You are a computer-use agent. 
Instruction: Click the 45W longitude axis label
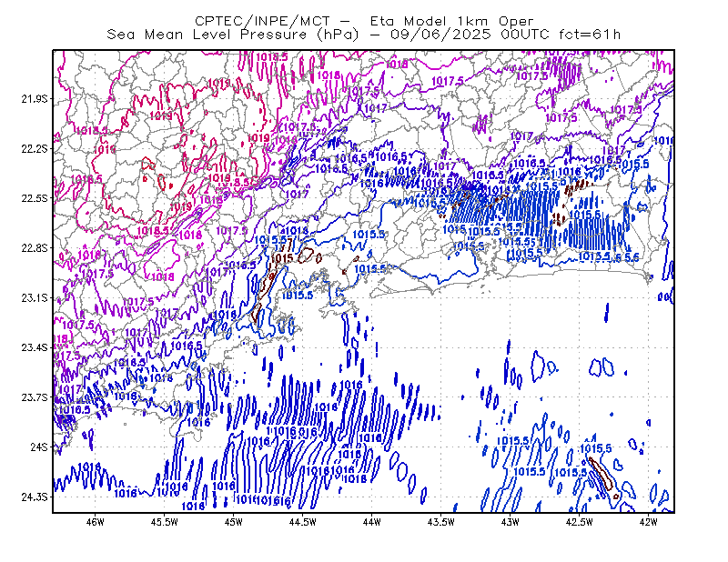pyautogui.click(x=234, y=522)
